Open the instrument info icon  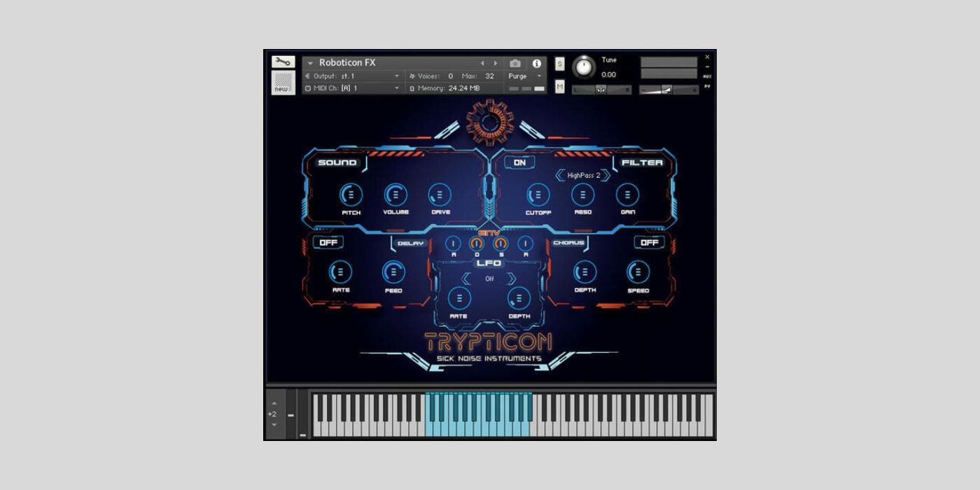tap(537, 63)
